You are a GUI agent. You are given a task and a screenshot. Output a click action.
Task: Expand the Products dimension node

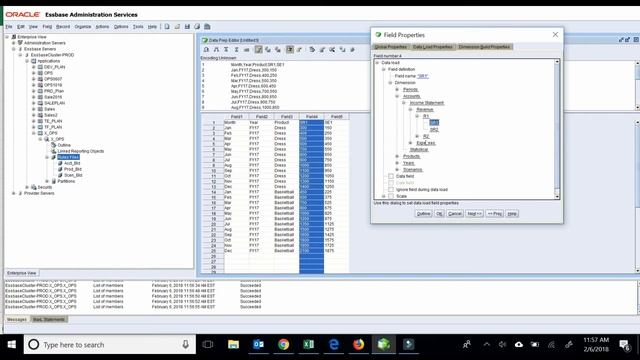tap(397, 156)
